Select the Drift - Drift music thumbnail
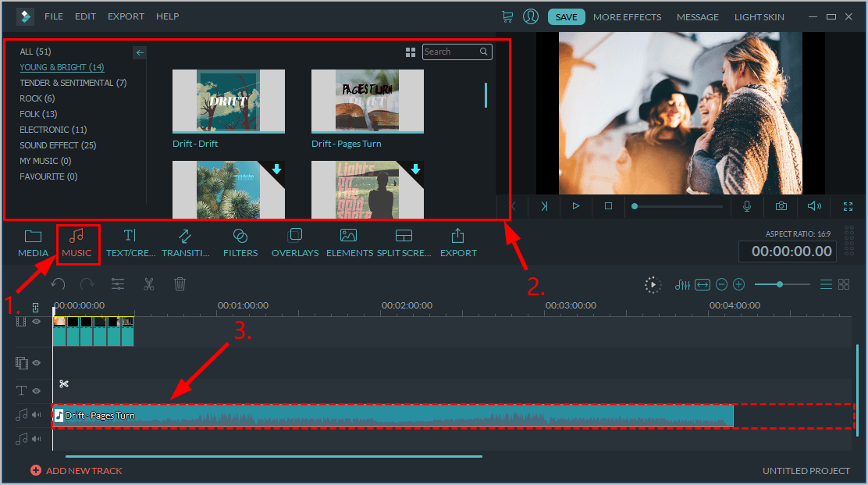 (228, 100)
